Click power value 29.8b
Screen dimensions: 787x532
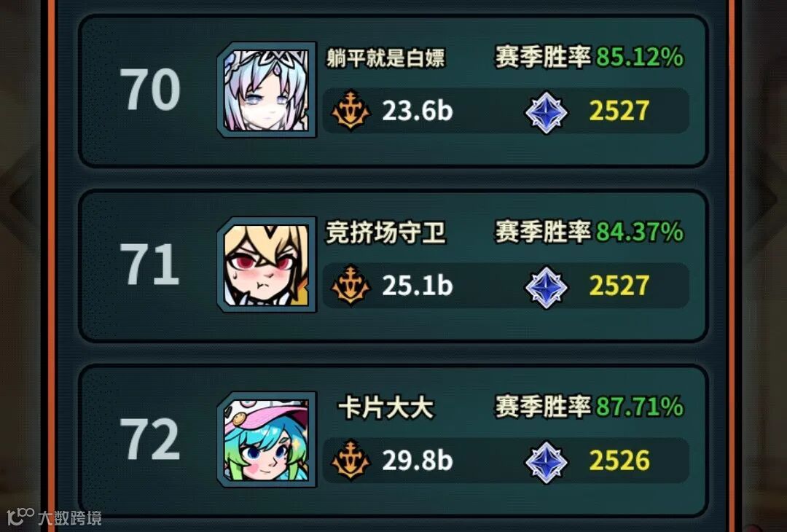click(417, 461)
